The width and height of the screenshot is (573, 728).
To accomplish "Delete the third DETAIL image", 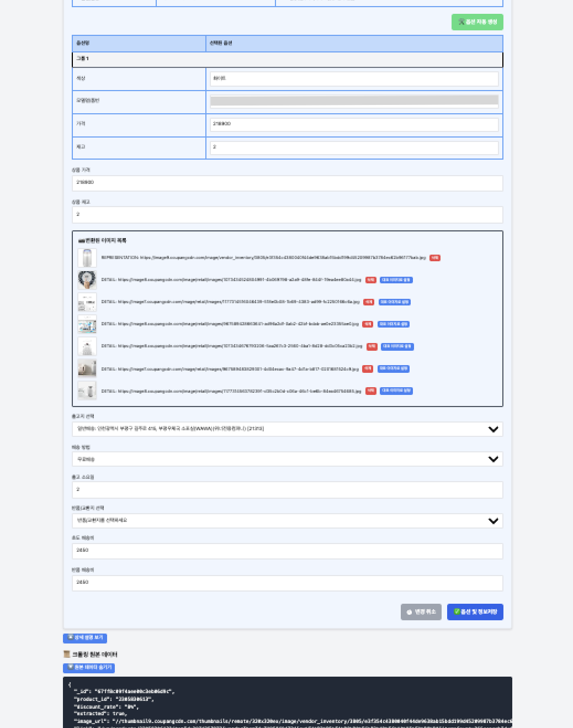I will [x=368, y=324].
